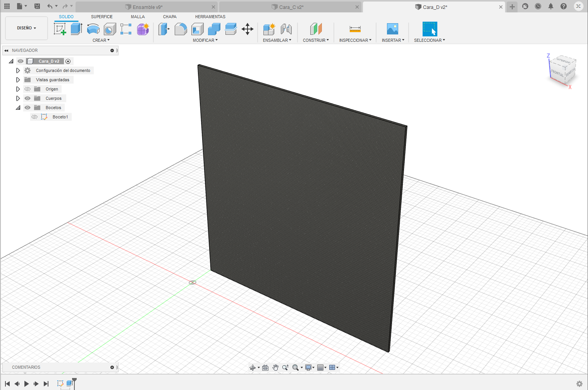Image resolution: width=588 pixels, height=390 pixels.
Task: Select the Create Sketch tool
Action: [60, 29]
